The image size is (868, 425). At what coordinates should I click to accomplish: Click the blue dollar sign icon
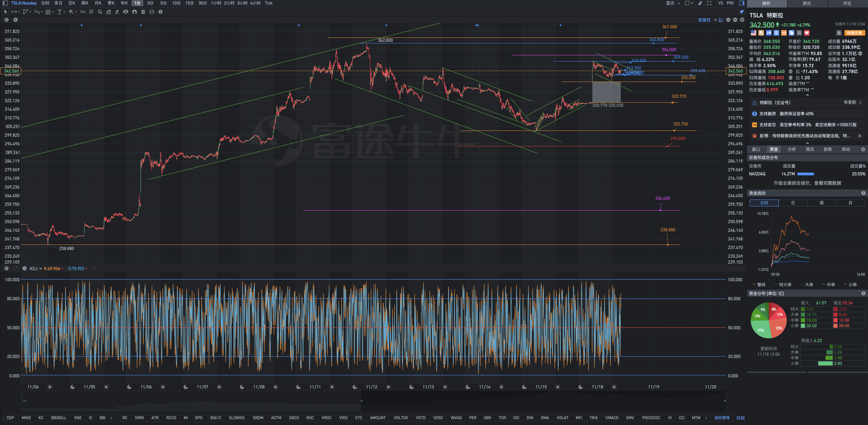pyautogui.click(x=776, y=33)
